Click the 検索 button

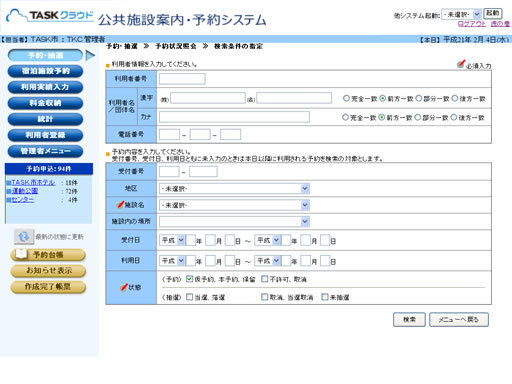coord(409,319)
